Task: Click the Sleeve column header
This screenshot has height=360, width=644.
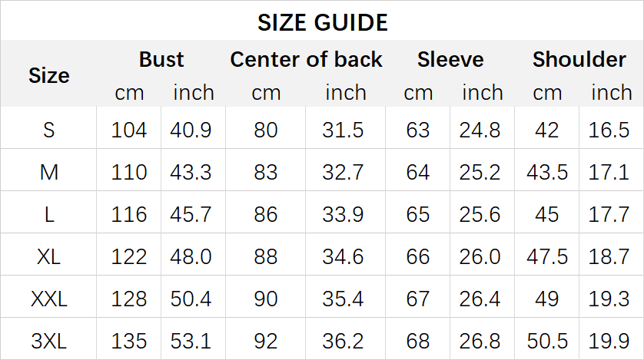Action: [x=450, y=60]
